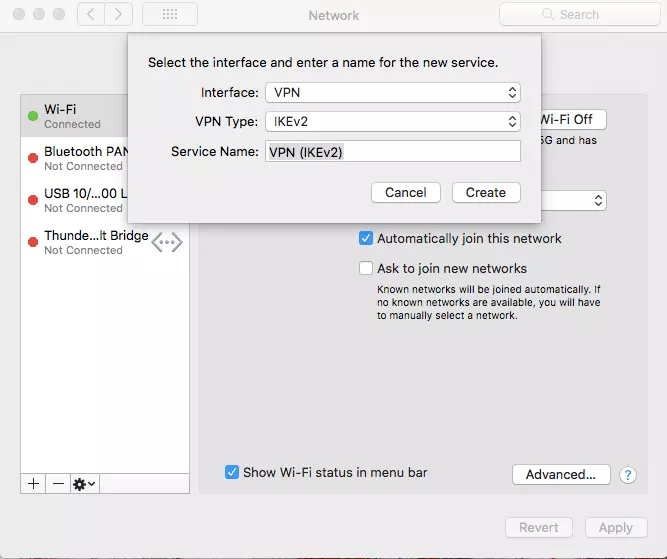The image size is (667, 559).
Task: Click the back navigation arrow
Action: pyautogui.click(x=91, y=15)
